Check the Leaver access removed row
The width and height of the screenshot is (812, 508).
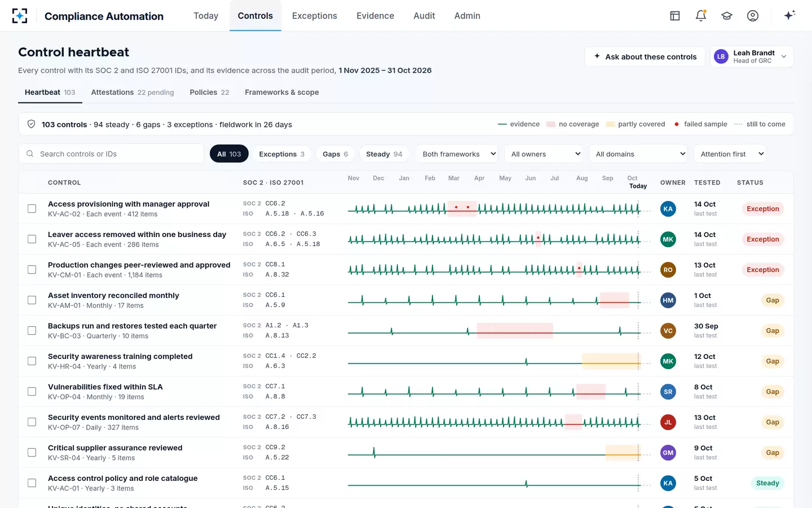click(32, 239)
